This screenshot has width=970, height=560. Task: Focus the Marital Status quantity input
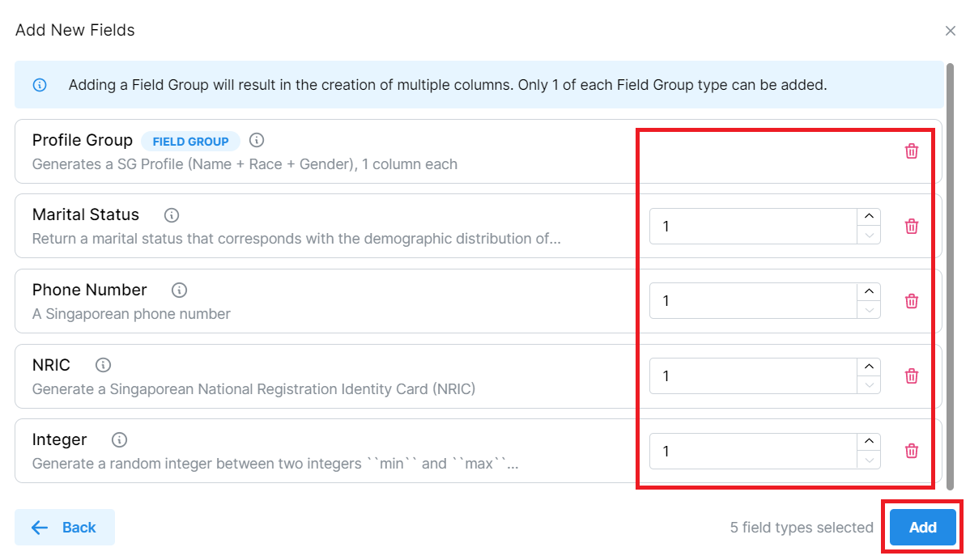coord(753,227)
